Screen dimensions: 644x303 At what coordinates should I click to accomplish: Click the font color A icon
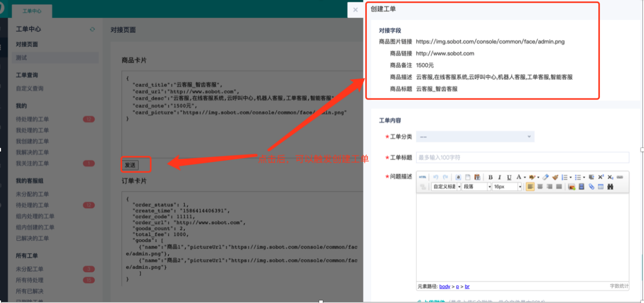coord(519,177)
